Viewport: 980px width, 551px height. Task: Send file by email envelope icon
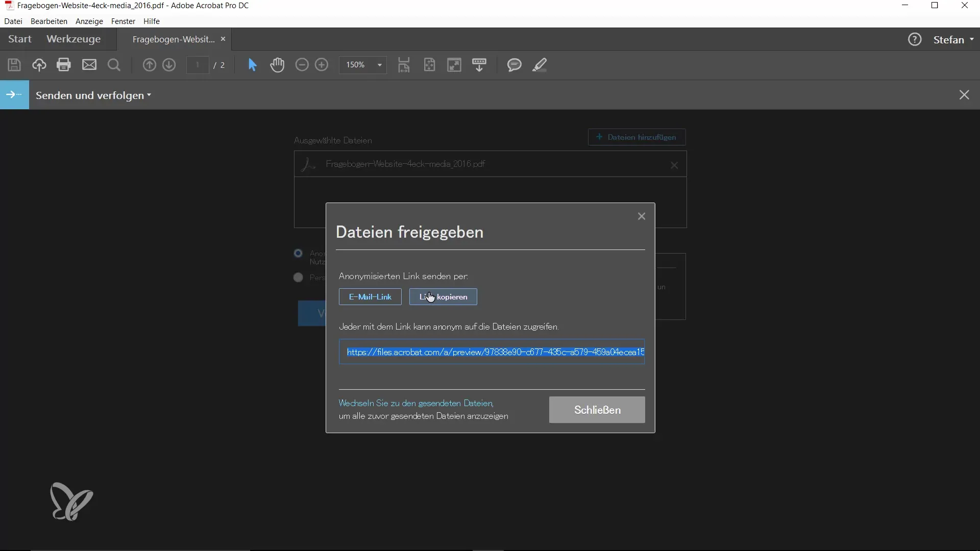(89, 65)
